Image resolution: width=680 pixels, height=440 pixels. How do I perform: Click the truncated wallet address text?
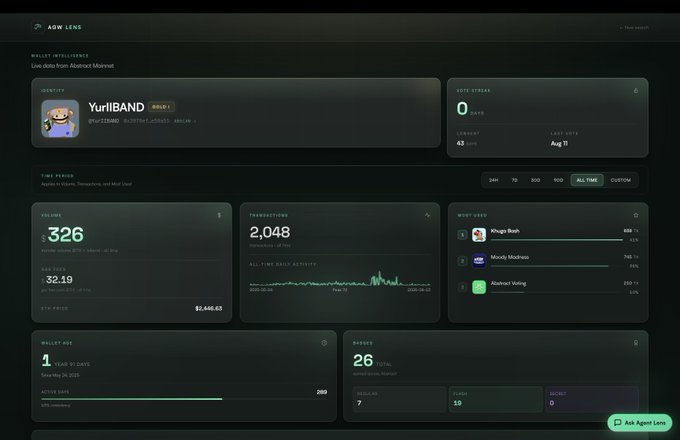[147, 121]
